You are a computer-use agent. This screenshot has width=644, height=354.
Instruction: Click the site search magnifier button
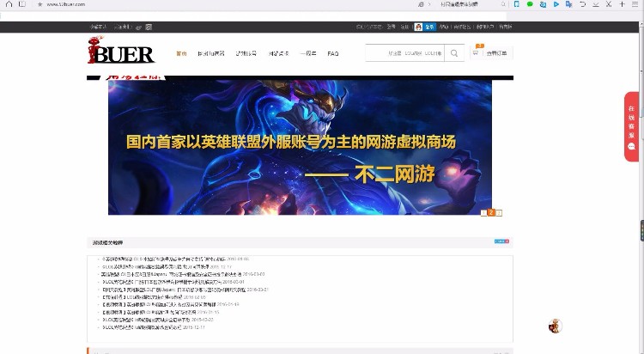[x=454, y=53]
